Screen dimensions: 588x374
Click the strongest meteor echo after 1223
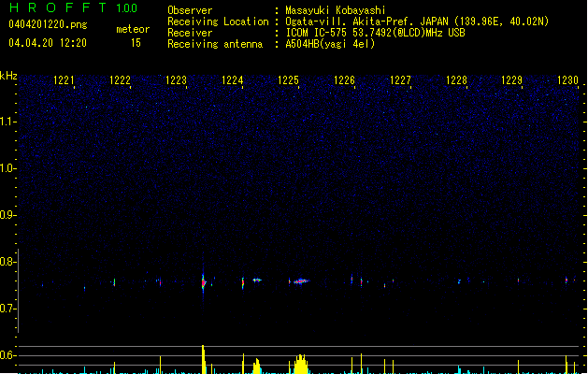click(203, 282)
